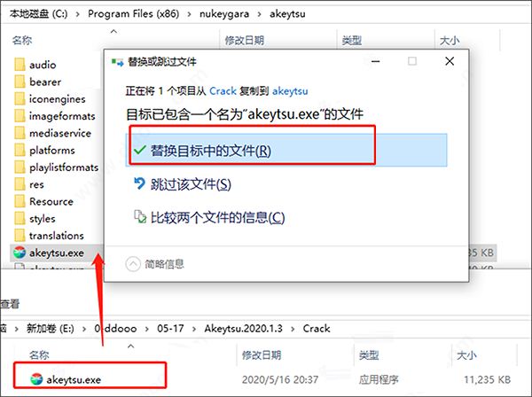
Task: Expand chevron after 本地磁盘 (C:) in path
Action: [78, 14]
